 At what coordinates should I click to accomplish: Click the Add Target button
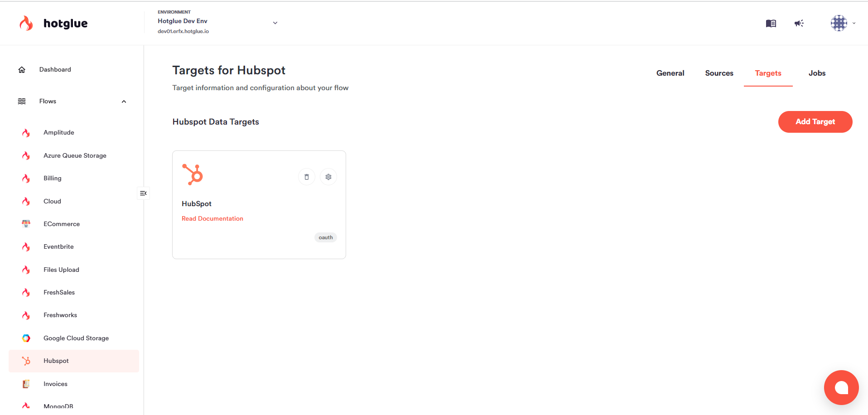pos(815,122)
